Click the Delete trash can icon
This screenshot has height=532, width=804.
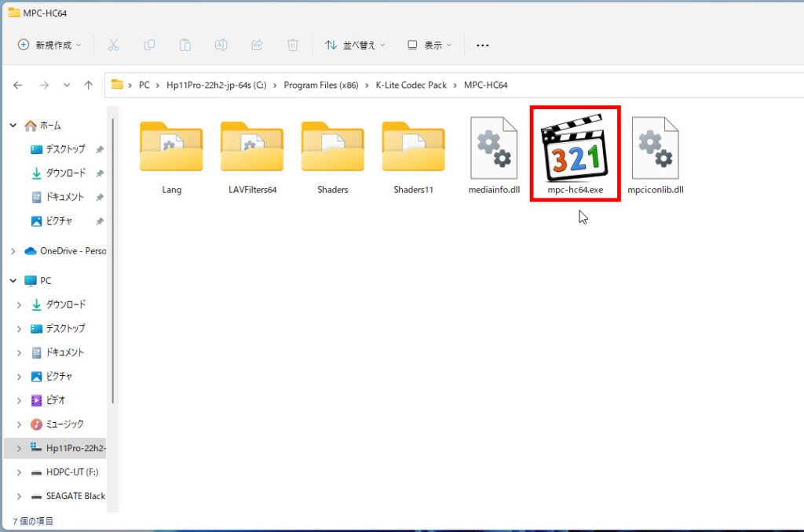click(x=292, y=46)
